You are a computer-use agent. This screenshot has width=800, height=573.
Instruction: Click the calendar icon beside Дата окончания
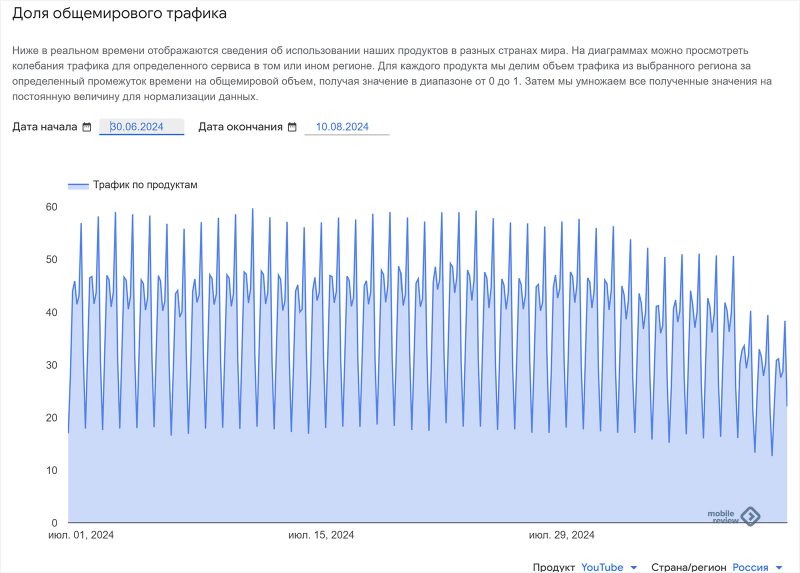293,127
